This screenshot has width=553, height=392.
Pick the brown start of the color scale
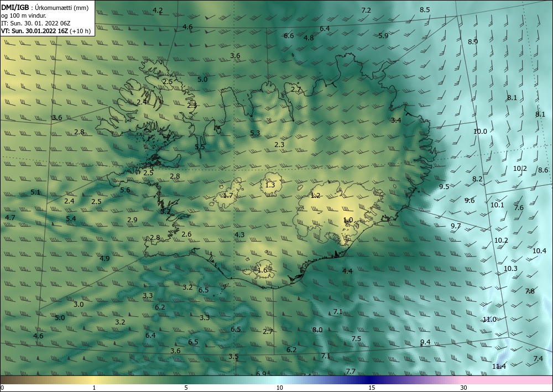[x=14, y=380]
